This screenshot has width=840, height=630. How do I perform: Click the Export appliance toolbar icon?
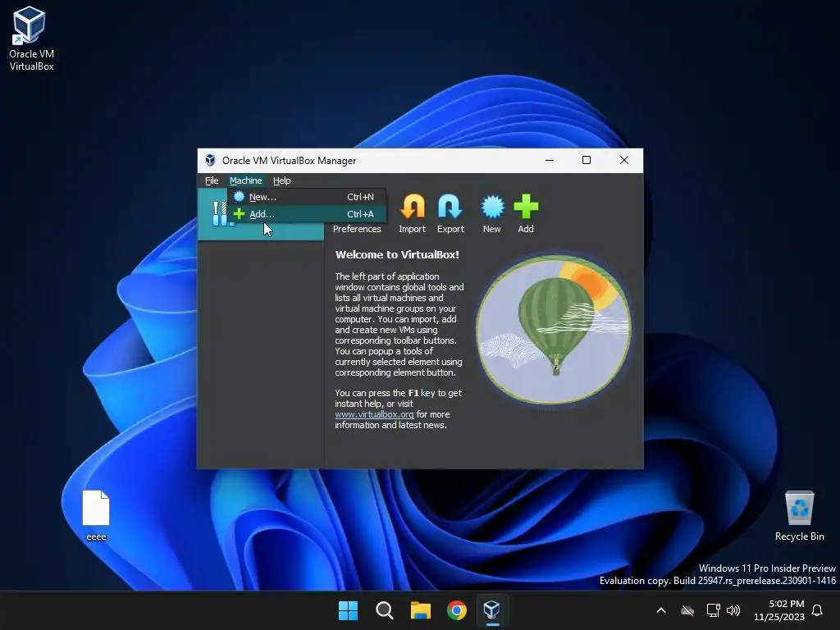pyautogui.click(x=450, y=213)
